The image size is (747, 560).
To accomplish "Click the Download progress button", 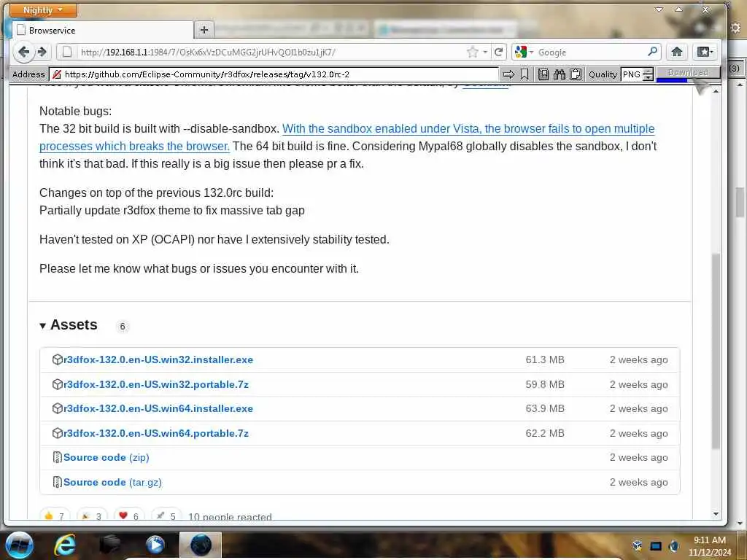I will (688, 74).
